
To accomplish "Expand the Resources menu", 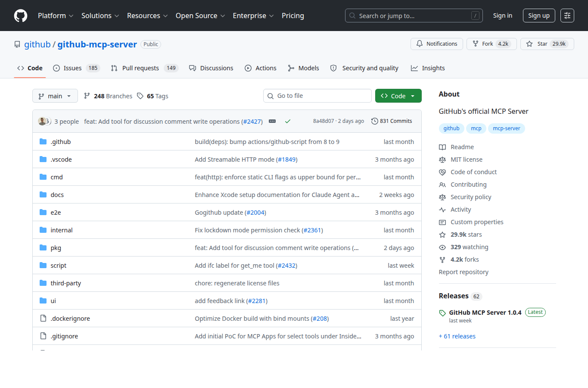I will tap(147, 16).
